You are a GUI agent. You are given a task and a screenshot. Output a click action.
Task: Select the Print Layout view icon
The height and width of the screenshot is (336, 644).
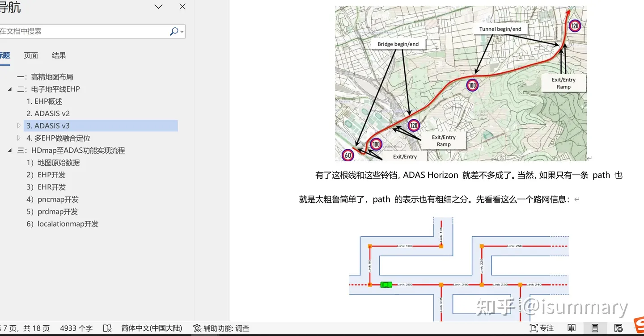point(595,328)
